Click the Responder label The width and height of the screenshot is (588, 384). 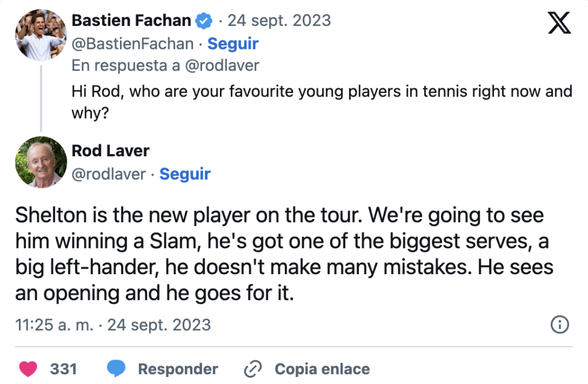(x=178, y=368)
